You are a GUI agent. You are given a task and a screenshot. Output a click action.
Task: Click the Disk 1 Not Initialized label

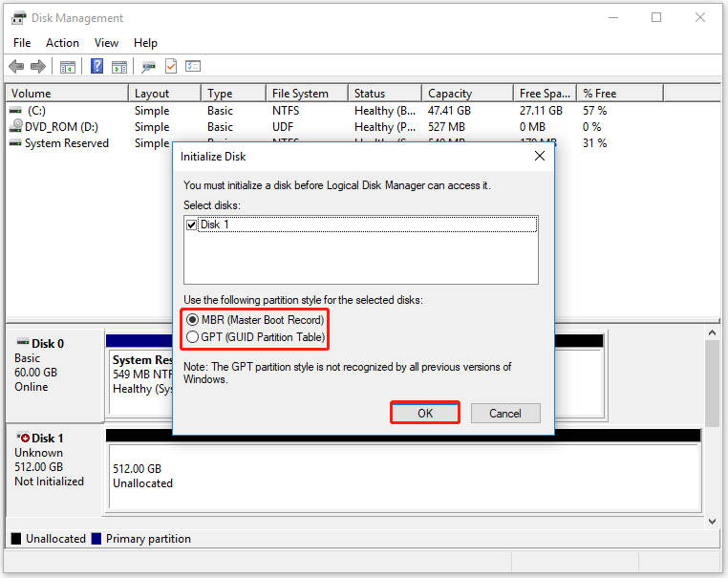(50, 482)
